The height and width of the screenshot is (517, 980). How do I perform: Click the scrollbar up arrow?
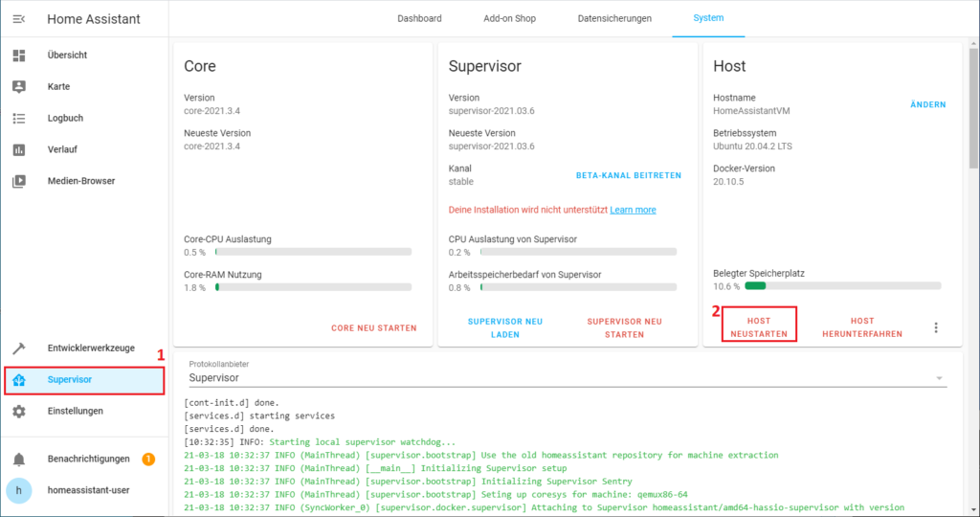coord(973,44)
